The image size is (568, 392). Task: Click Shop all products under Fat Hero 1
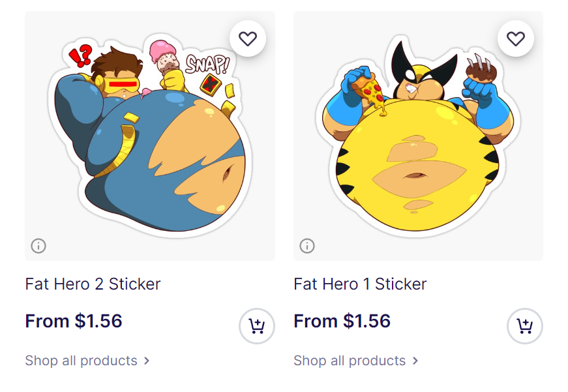coord(350,361)
